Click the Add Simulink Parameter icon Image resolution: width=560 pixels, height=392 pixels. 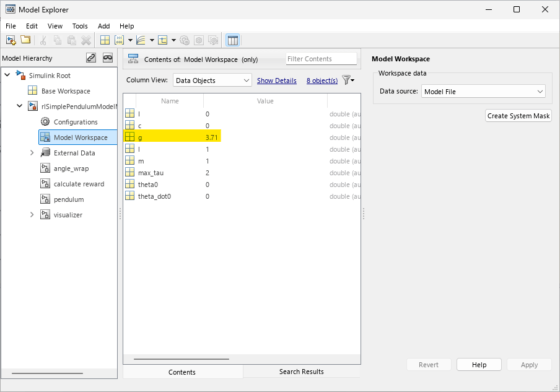[120, 40]
